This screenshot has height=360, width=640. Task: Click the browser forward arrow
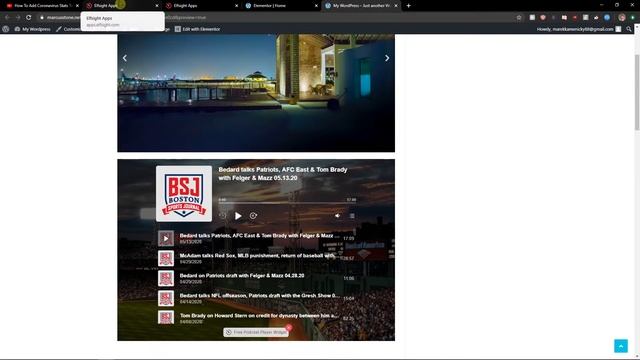tap(18, 18)
